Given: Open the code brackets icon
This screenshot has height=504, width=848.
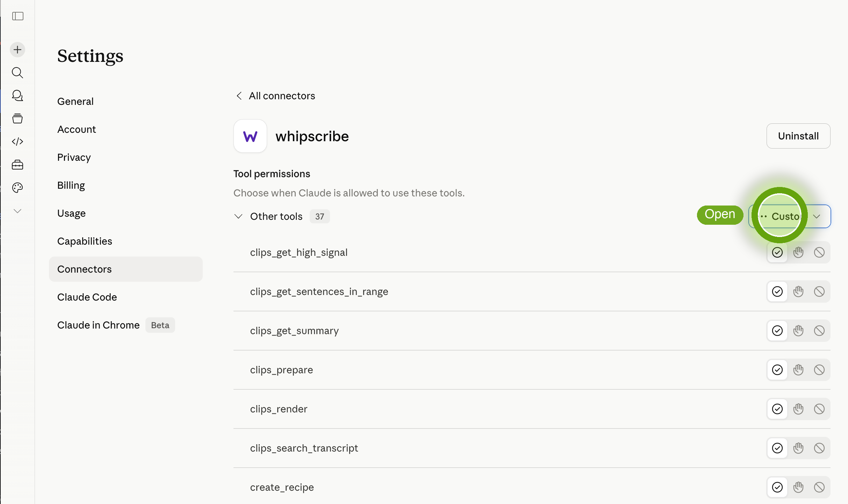Looking at the screenshot, I should pyautogui.click(x=17, y=142).
